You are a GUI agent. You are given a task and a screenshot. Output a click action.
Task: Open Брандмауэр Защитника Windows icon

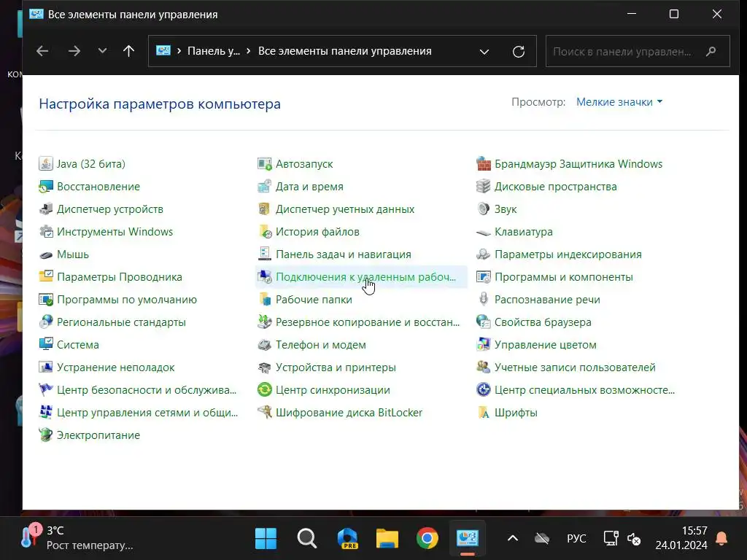(x=484, y=164)
